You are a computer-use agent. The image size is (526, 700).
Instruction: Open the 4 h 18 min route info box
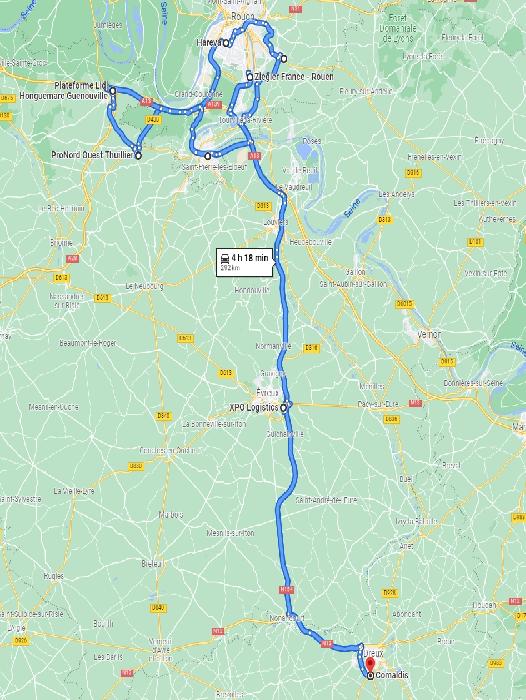click(x=244, y=262)
